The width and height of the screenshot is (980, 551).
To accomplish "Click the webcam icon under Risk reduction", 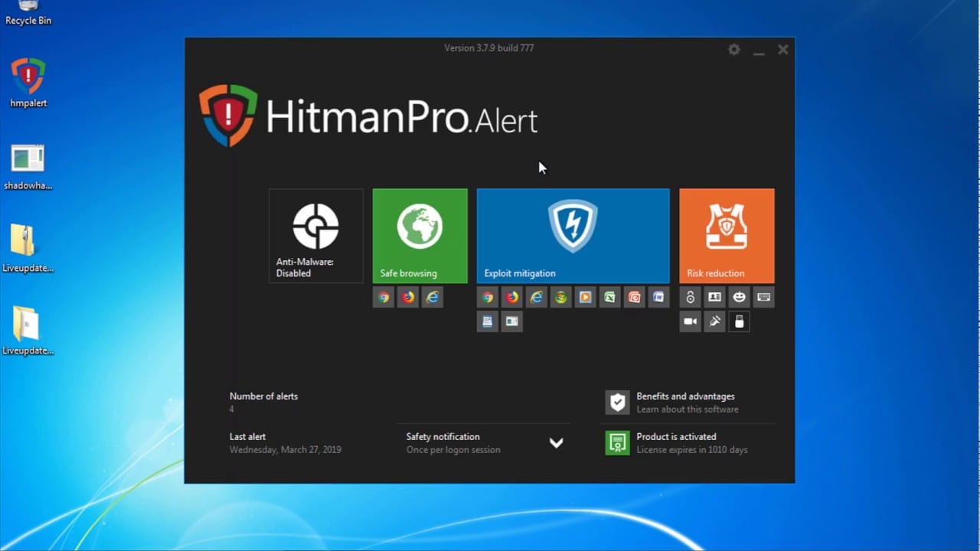I will [x=690, y=321].
